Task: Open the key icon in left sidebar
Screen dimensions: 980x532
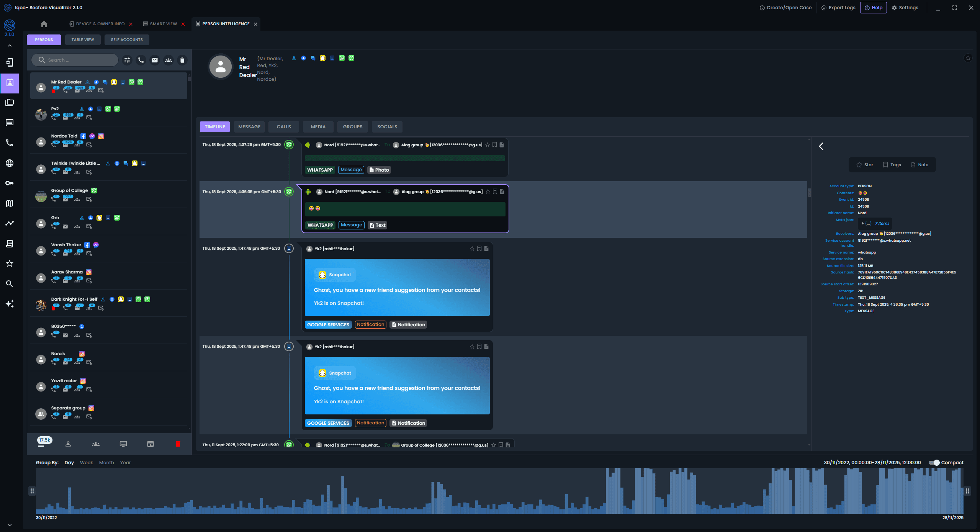Action: (10, 183)
